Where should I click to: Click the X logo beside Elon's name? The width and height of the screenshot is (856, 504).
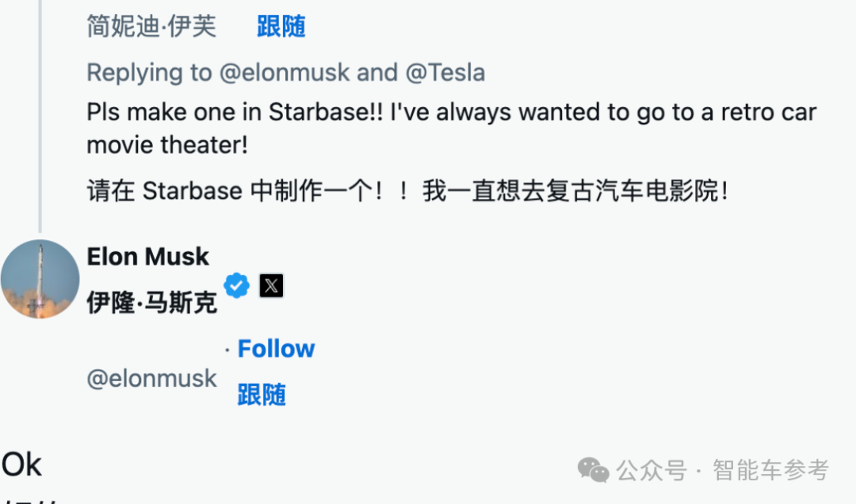[271, 285]
